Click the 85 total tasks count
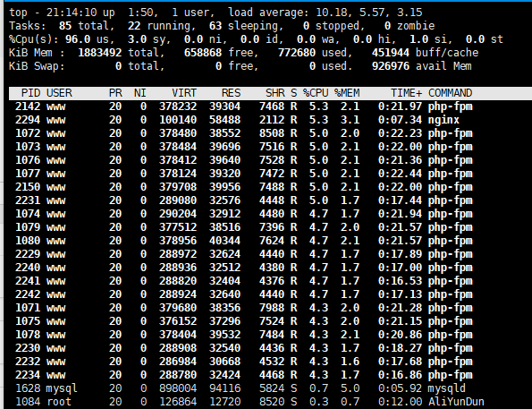The height and width of the screenshot is (409, 532). [x=65, y=26]
